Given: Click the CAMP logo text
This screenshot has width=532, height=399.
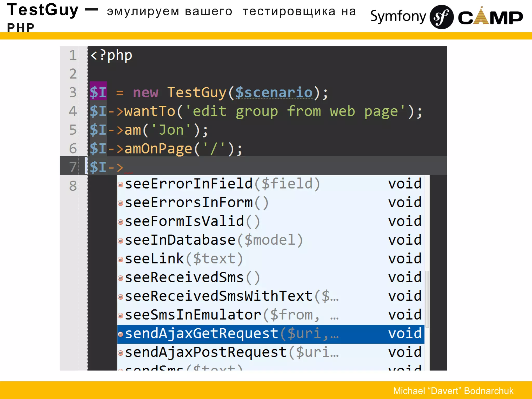Looking at the screenshot, I should point(490,16).
